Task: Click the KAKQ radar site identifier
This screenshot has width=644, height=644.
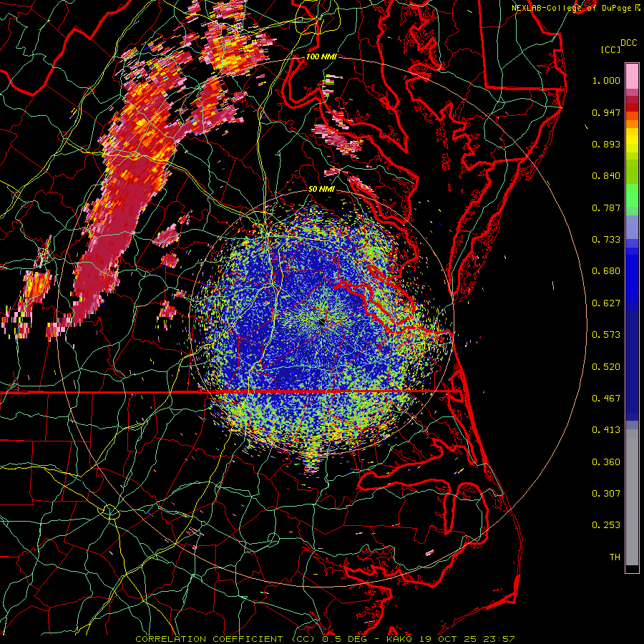Action: (400, 639)
